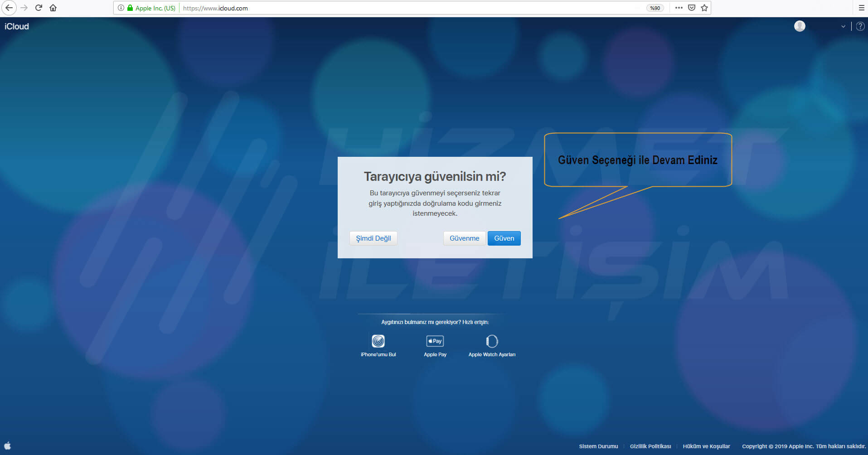Open Apple Watch Ayarları icon
The width and height of the screenshot is (868, 455).
(x=492, y=341)
